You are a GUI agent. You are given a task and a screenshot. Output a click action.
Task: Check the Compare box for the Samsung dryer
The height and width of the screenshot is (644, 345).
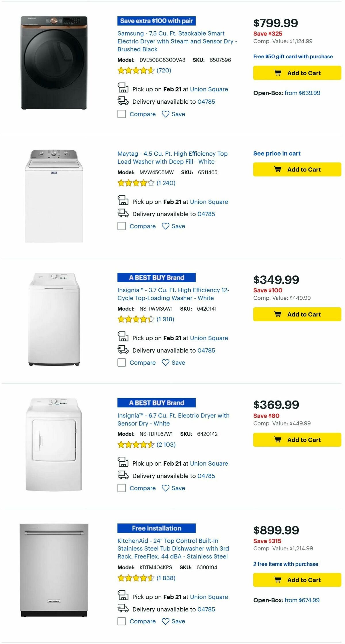point(121,114)
